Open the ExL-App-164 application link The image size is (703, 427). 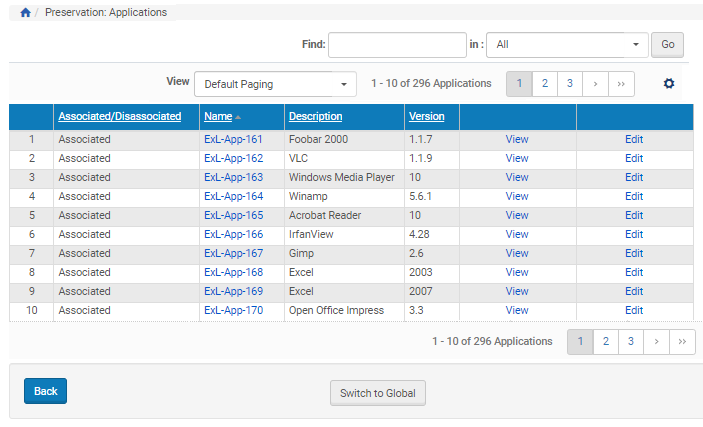233,197
